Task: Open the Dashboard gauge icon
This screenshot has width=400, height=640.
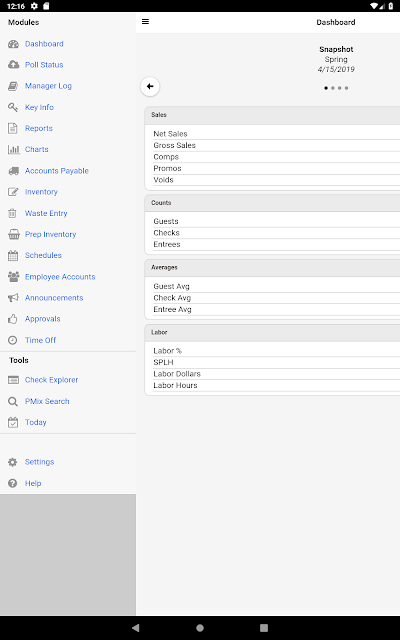Action: [x=13, y=44]
